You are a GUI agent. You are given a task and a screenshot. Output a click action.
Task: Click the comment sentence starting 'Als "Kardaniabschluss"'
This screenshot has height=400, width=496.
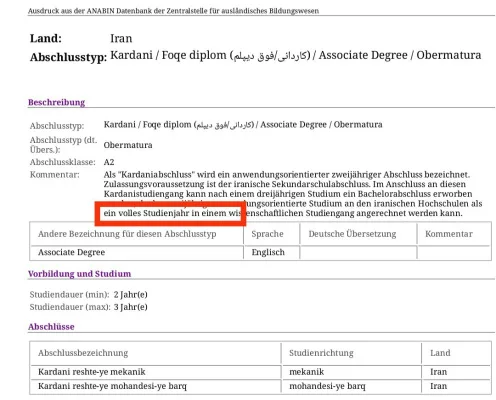287,175
